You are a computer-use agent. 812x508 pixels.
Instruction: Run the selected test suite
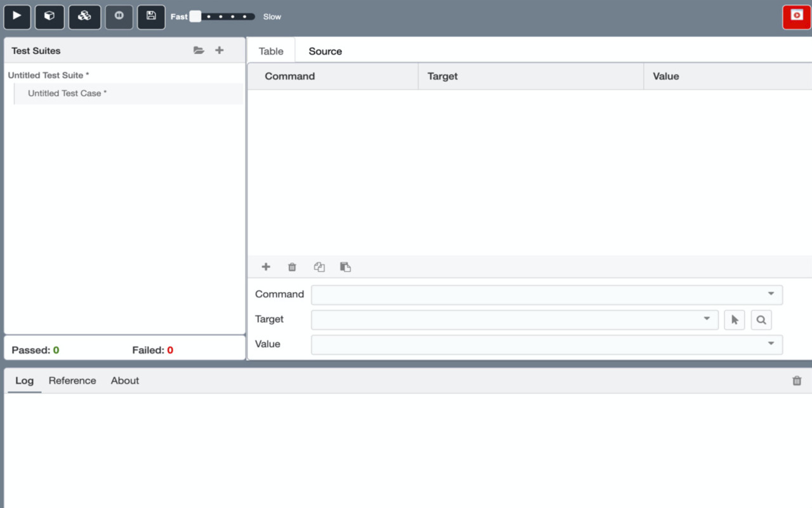click(x=49, y=17)
